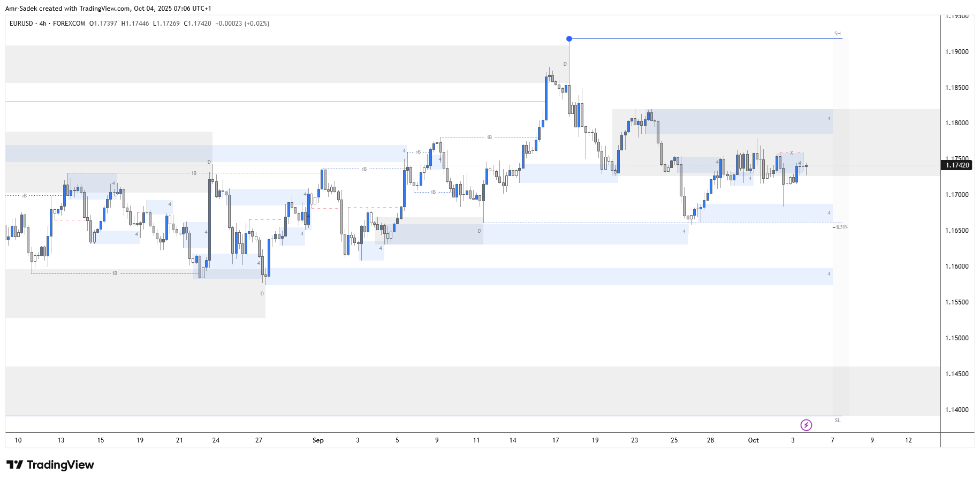Click the 1.14000 price scale label
The height and width of the screenshot is (481, 980).
tap(956, 410)
